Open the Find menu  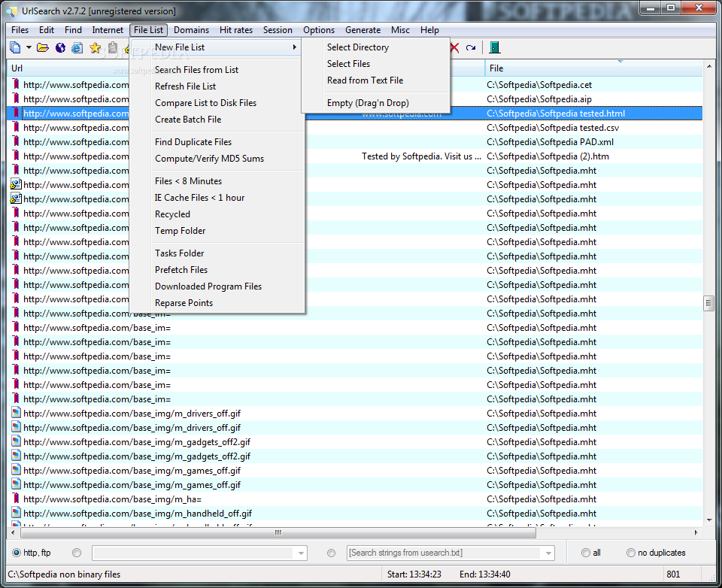73,30
